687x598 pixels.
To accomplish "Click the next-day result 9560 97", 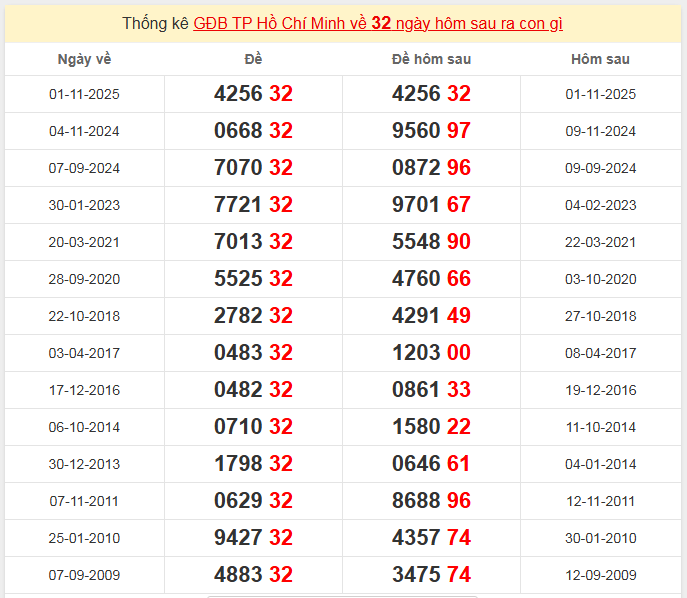I will (x=431, y=131).
